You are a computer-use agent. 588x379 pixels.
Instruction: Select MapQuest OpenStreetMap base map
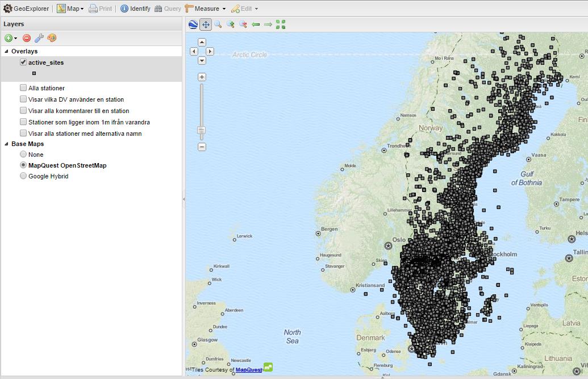tap(23, 165)
